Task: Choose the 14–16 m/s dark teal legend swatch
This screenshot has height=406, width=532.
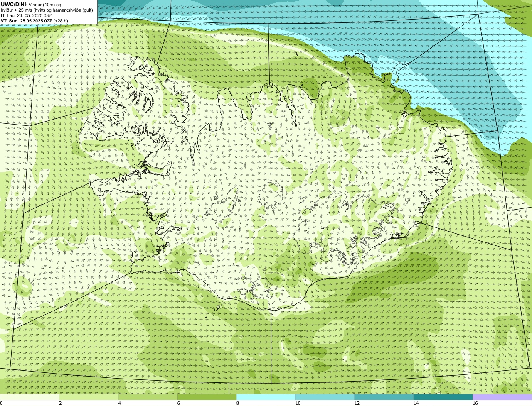Action: [443, 397]
